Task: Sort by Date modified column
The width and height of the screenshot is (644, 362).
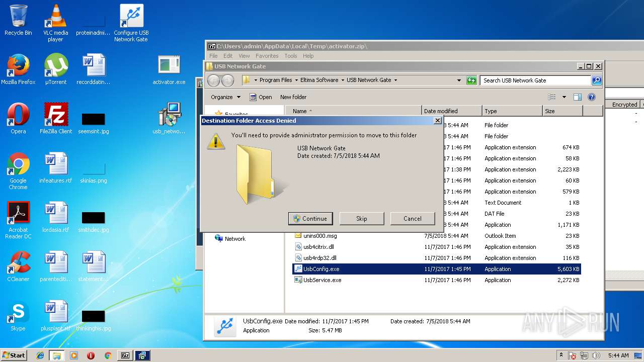Action: coord(452,111)
